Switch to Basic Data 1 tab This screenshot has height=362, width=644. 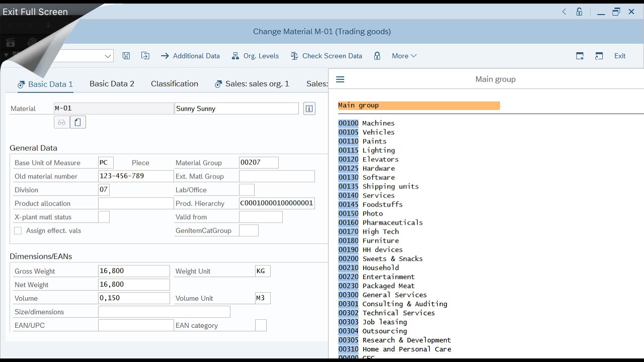pyautogui.click(x=45, y=84)
